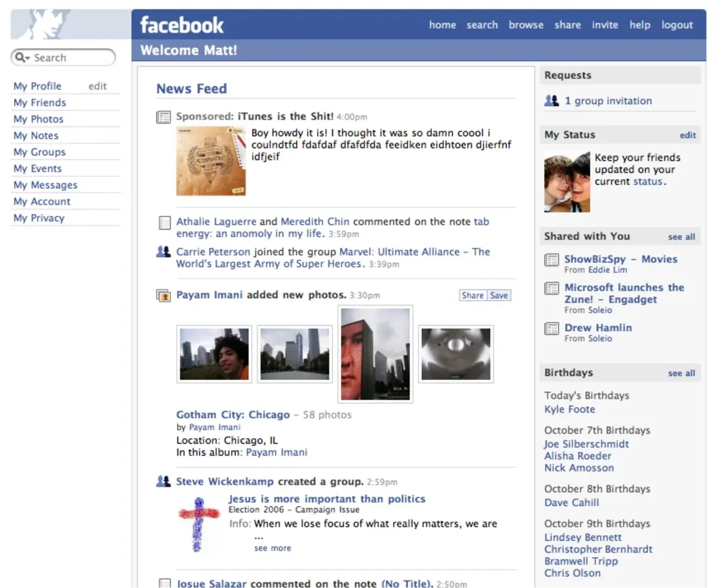Image resolution: width=719 pixels, height=588 pixels.
Task: Open the reflective Bean sculpture photo thumbnail
Action: pos(455,354)
